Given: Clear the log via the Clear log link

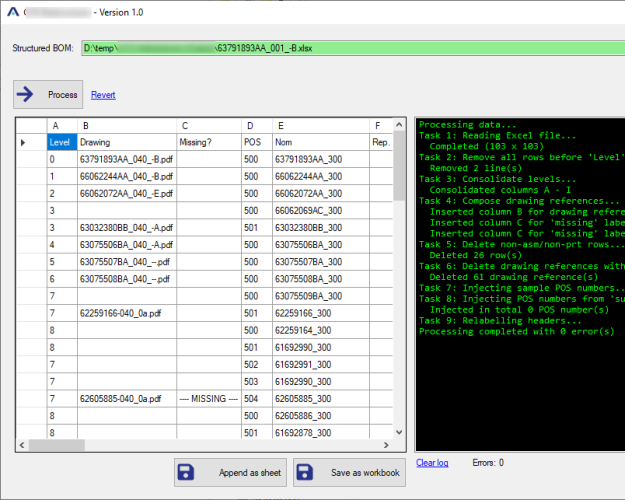Looking at the screenshot, I should pos(432,463).
